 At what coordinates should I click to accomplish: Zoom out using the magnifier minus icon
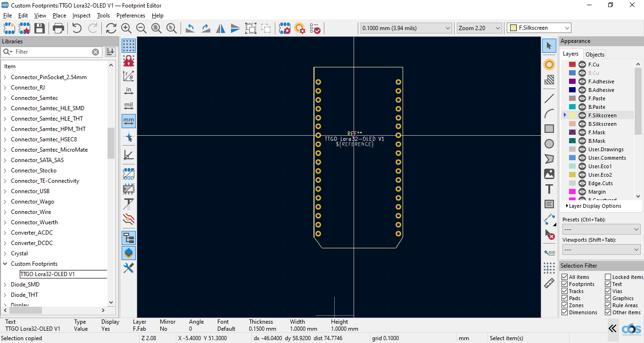point(141,28)
